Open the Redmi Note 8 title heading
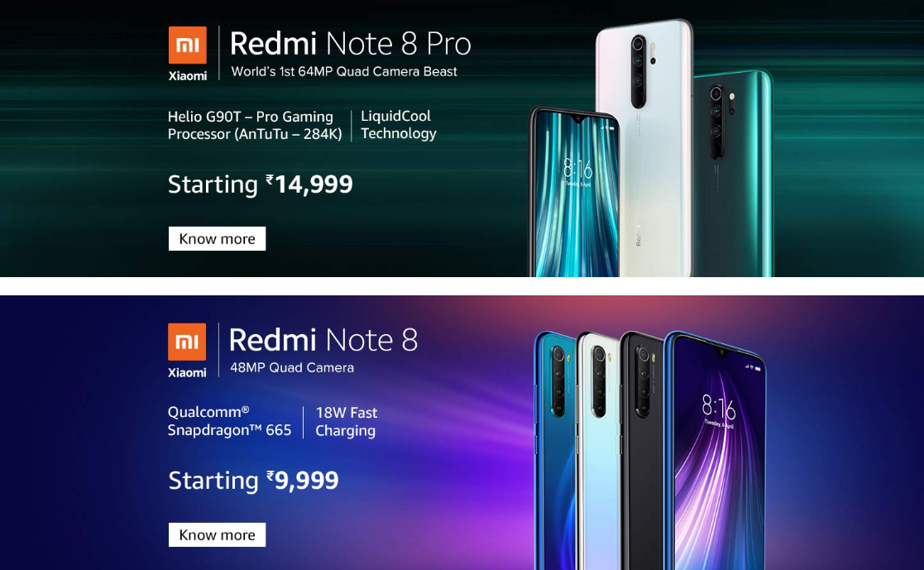924x570 pixels. click(x=323, y=340)
